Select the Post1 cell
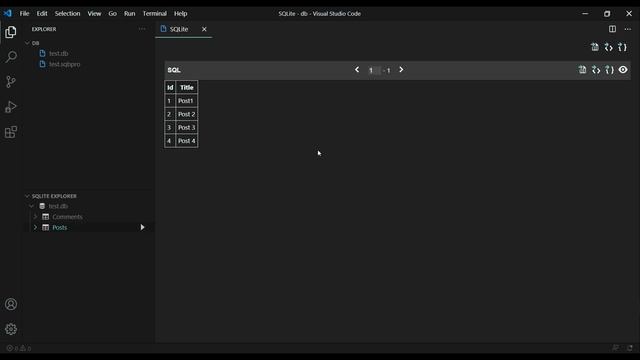Screen dimensions: 640x360 187,101
